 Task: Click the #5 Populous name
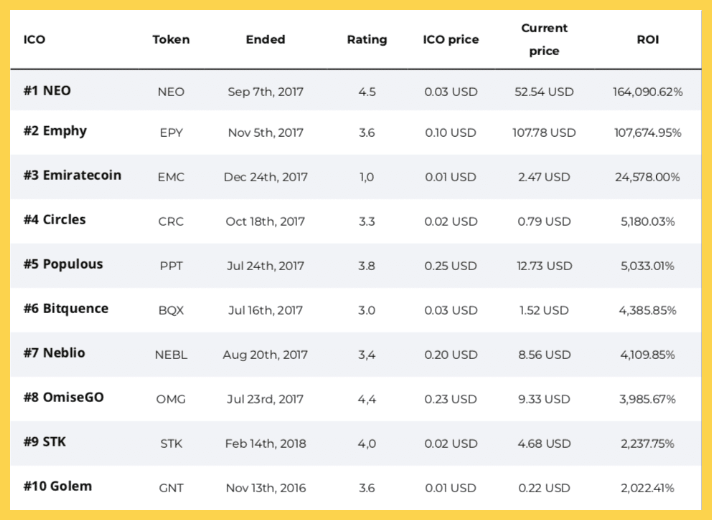63,264
